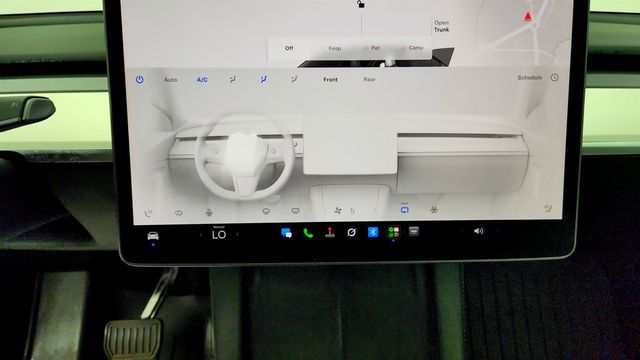Image resolution: width=640 pixels, height=360 pixels.
Task: Open the messages app icon
Action: pyautogui.click(x=287, y=233)
